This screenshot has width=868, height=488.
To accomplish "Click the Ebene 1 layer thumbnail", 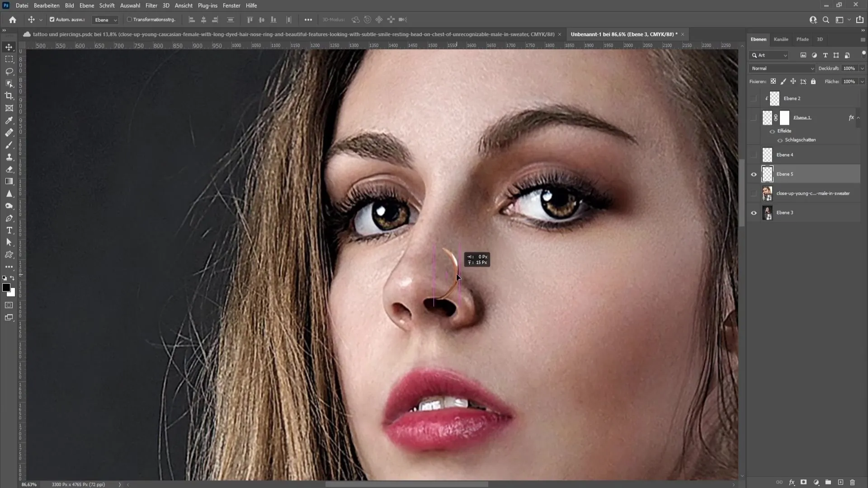I will (767, 117).
